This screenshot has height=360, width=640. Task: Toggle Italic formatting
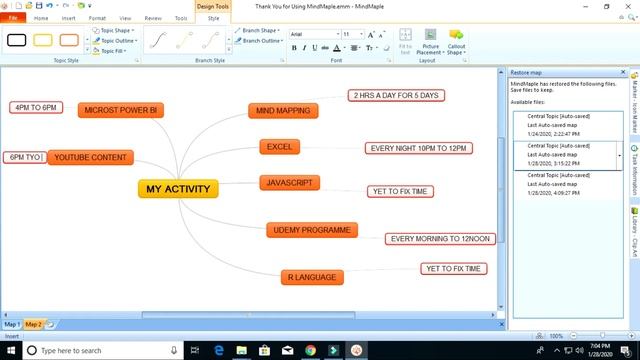[304, 48]
